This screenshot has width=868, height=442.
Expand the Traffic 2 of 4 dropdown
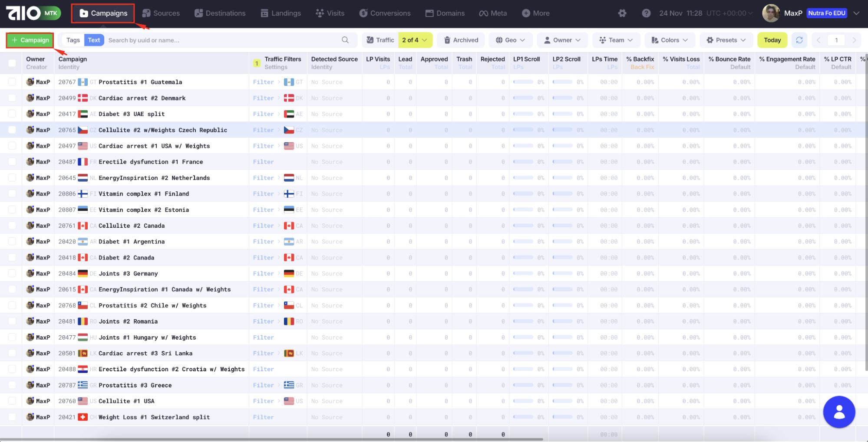[415, 40]
